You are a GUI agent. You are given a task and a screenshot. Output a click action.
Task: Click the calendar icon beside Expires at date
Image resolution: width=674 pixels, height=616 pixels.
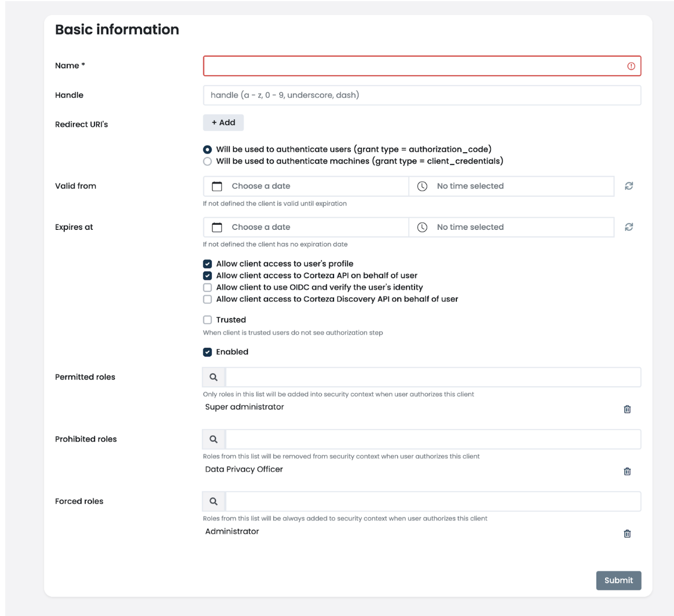(x=216, y=227)
